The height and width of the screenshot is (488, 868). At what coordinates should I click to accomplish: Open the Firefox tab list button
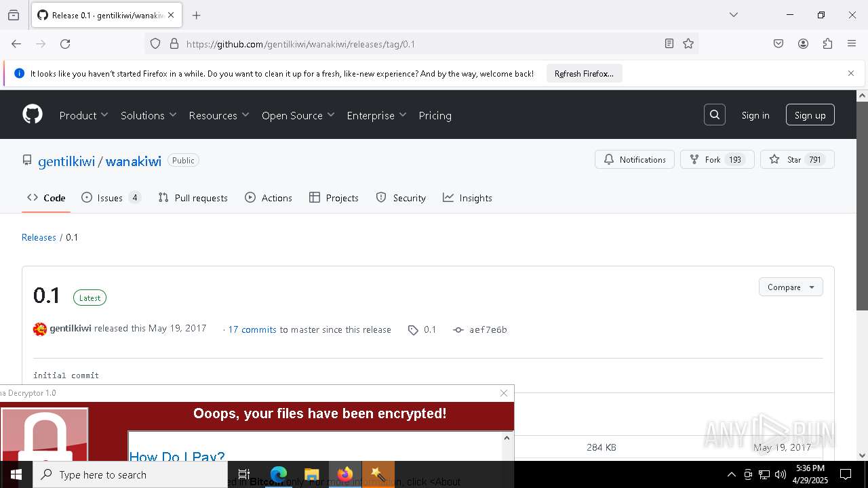point(14,15)
